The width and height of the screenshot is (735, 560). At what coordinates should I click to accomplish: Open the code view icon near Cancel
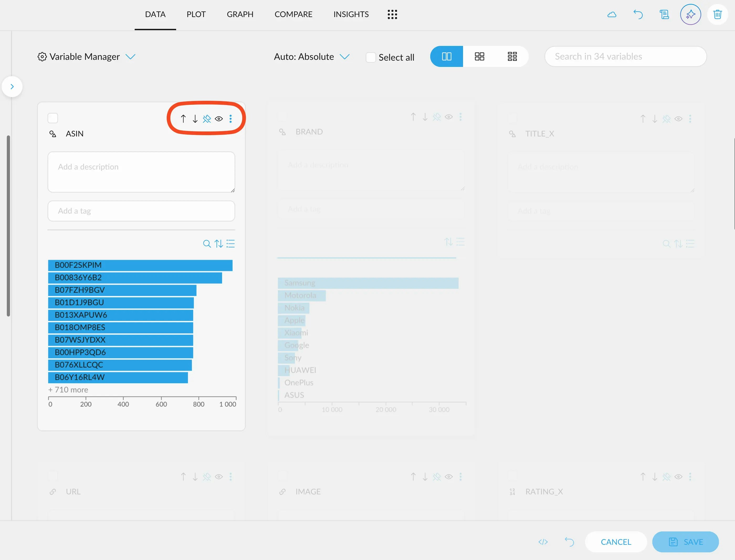pyautogui.click(x=543, y=542)
